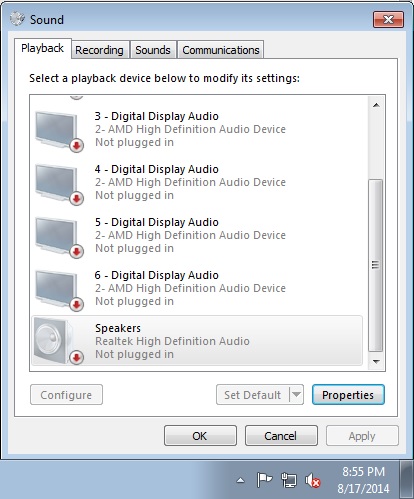Click the 4 - Digital Display Audio monitor icon
The image size is (414, 499).
[x=59, y=184]
